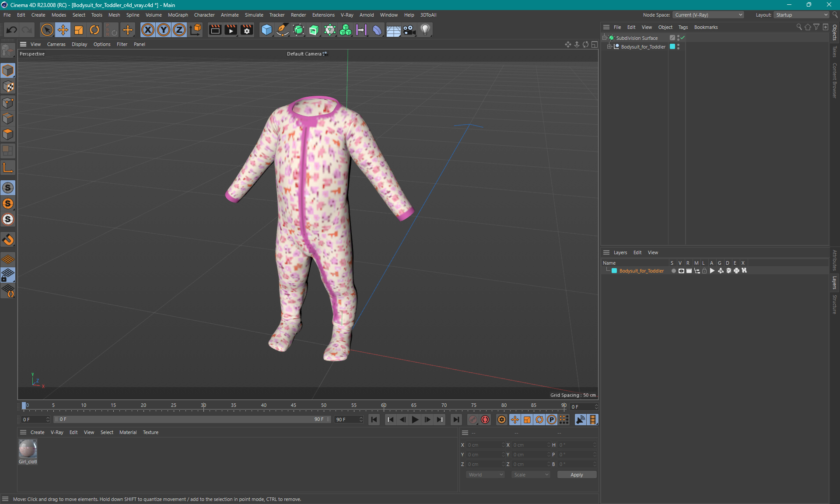Click the preview range slider bar
The width and height of the screenshot is (840, 504).
[x=191, y=419]
